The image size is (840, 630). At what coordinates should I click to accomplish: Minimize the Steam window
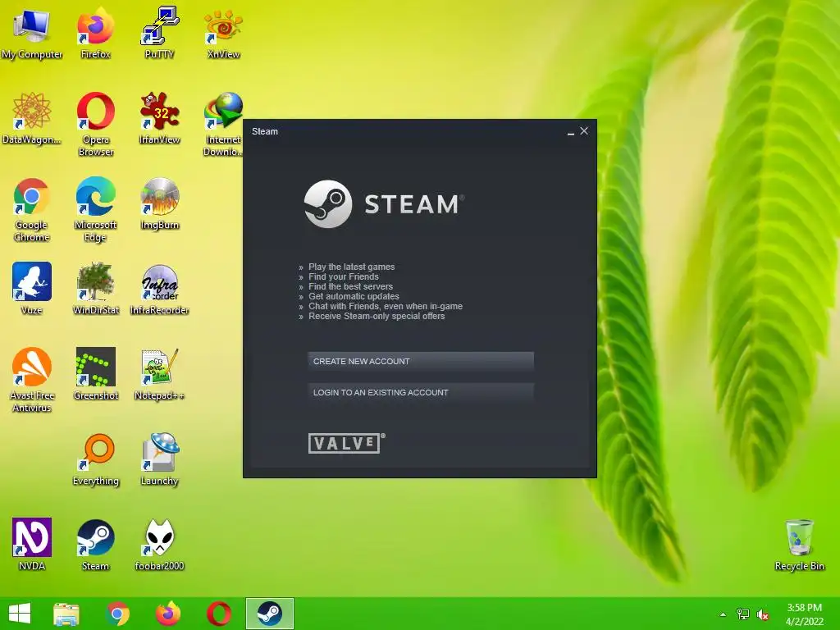pyautogui.click(x=571, y=132)
